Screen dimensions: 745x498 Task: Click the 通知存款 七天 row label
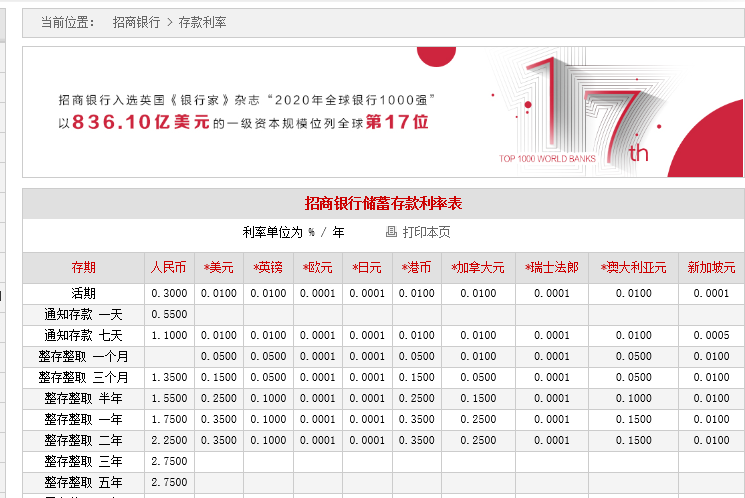[84, 335]
